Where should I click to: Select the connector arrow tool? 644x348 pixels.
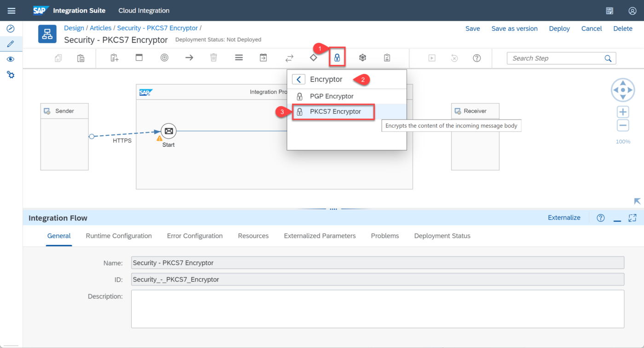[189, 58]
